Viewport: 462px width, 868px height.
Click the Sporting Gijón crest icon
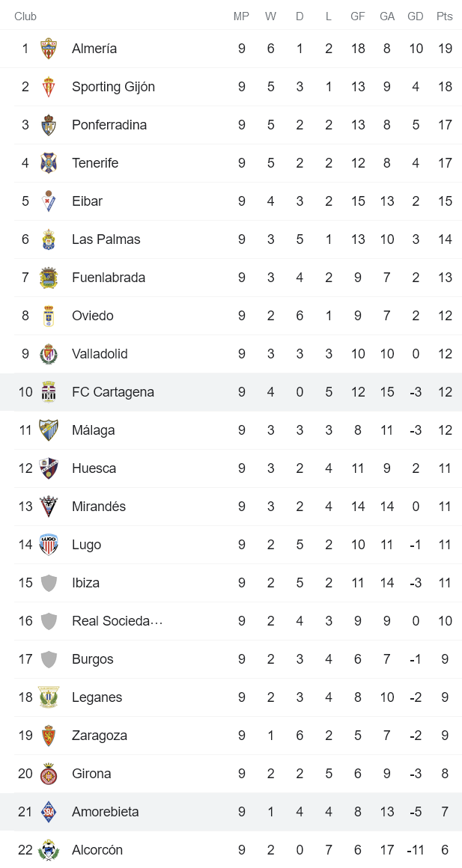click(49, 87)
